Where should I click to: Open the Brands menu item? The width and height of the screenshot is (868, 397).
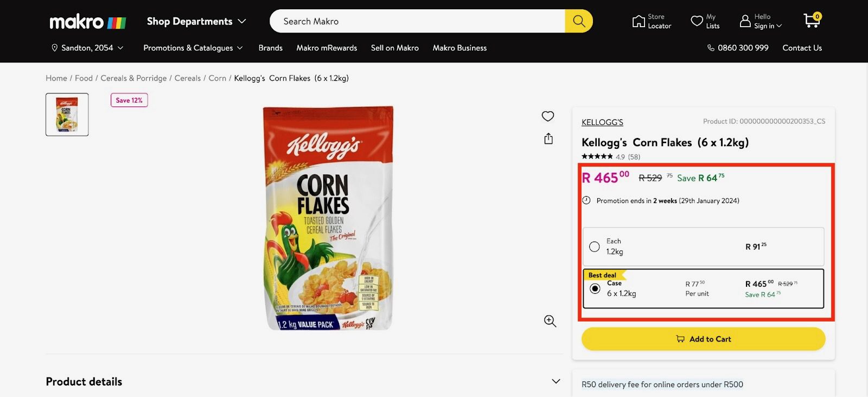pos(270,48)
